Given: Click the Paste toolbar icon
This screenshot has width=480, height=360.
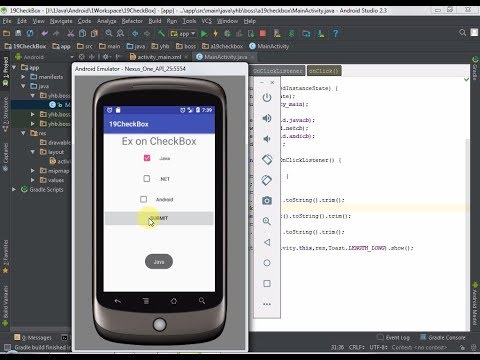Looking at the screenshot, I should tap(95, 33).
